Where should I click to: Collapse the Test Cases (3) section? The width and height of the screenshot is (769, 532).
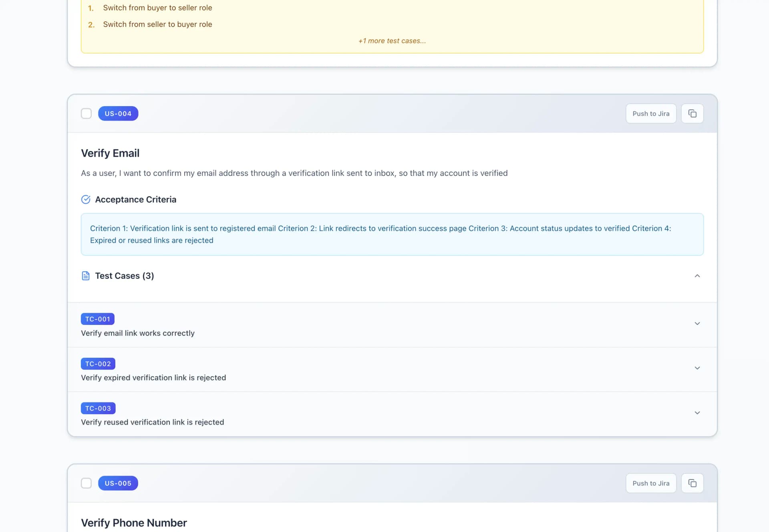(697, 276)
